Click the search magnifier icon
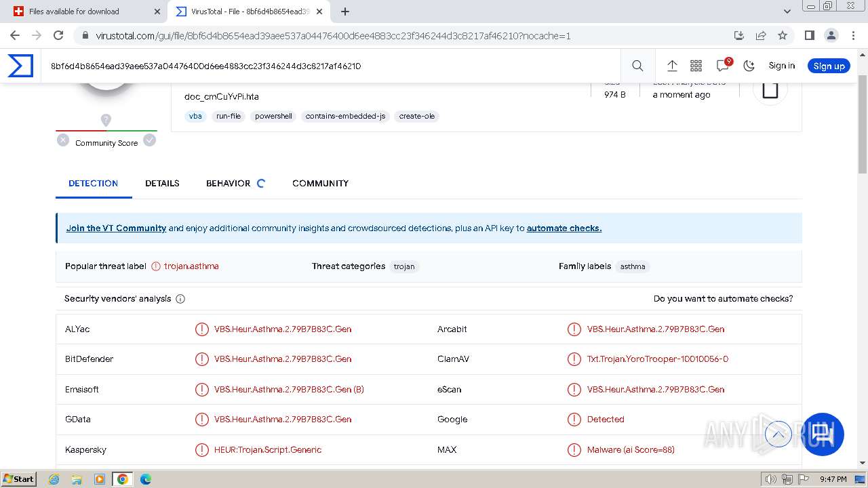Screen dimensions: 868x488 (637, 66)
